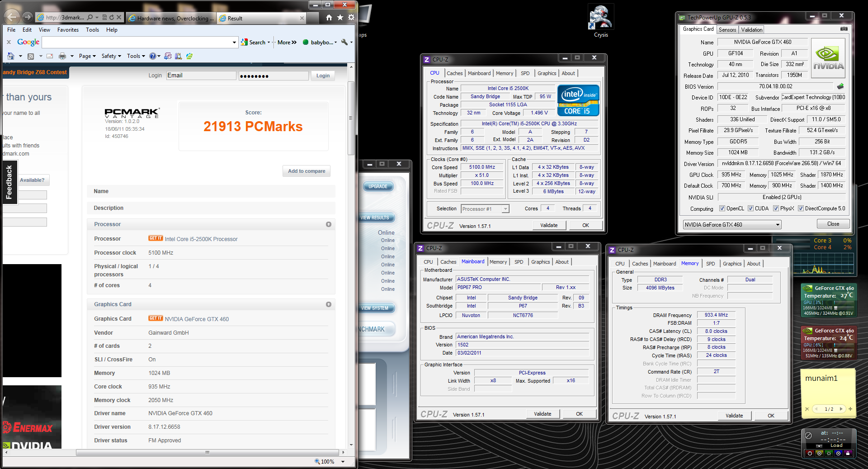This screenshot has height=469, width=868.
Task: Switch to Hardware news, Overclocking browser tab
Action: pyautogui.click(x=171, y=18)
